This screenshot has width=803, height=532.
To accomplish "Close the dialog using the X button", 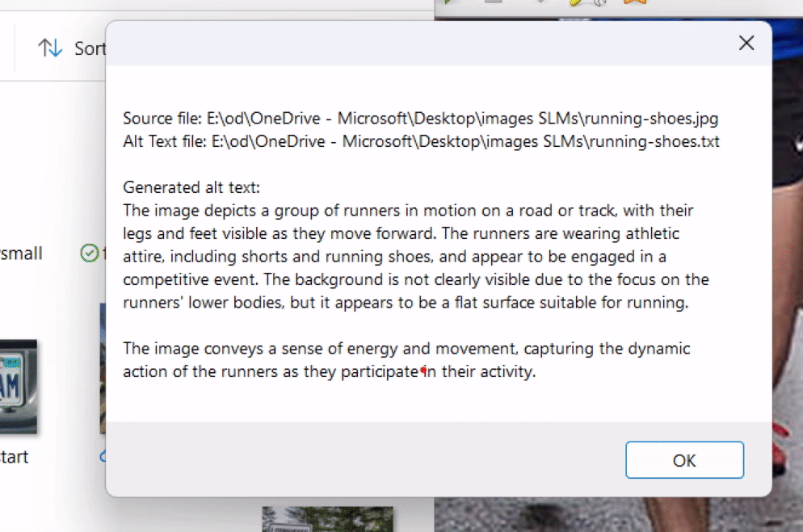I will coord(746,43).
